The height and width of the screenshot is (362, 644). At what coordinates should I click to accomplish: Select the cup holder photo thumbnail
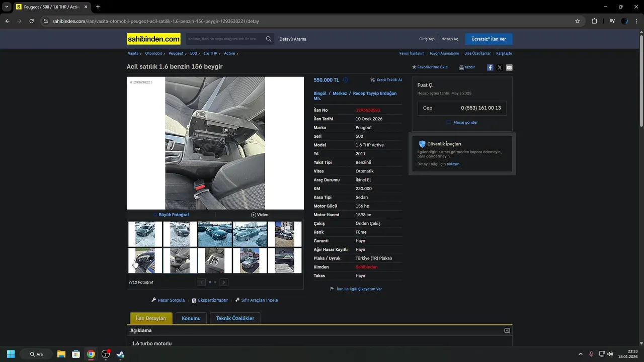215,260
